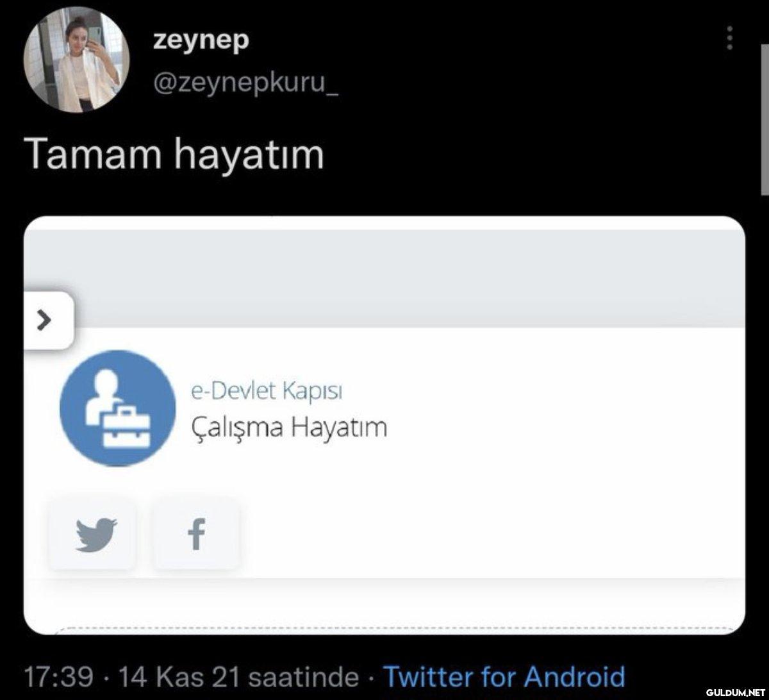The height and width of the screenshot is (700, 769).
Task: Open the zeynep display name
Action: tap(201, 40)
